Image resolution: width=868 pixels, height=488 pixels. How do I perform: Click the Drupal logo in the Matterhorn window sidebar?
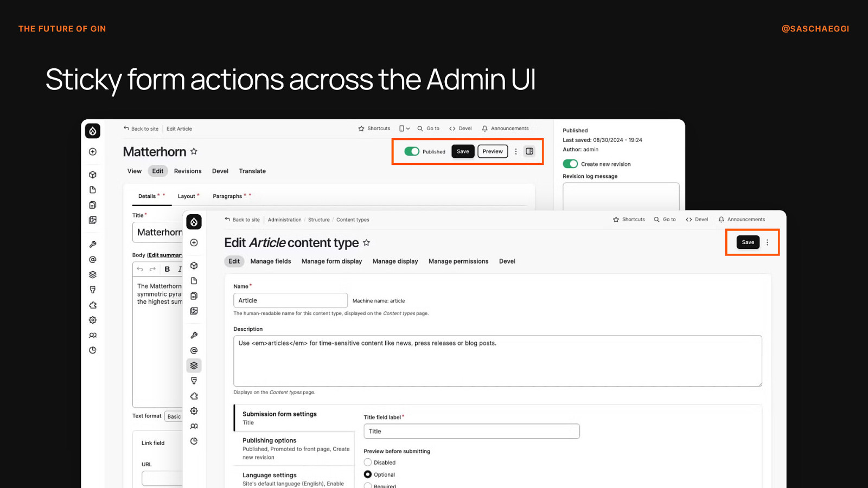point(93,131)
